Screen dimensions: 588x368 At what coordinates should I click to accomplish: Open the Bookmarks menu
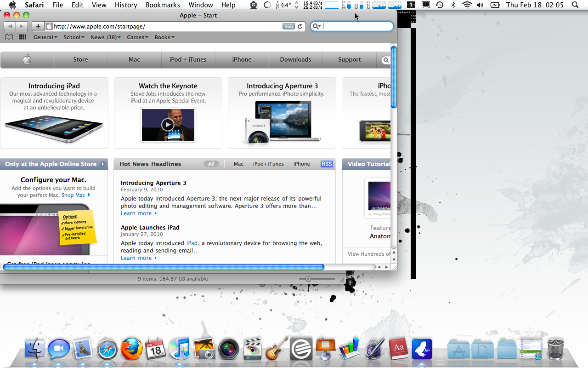163,5
